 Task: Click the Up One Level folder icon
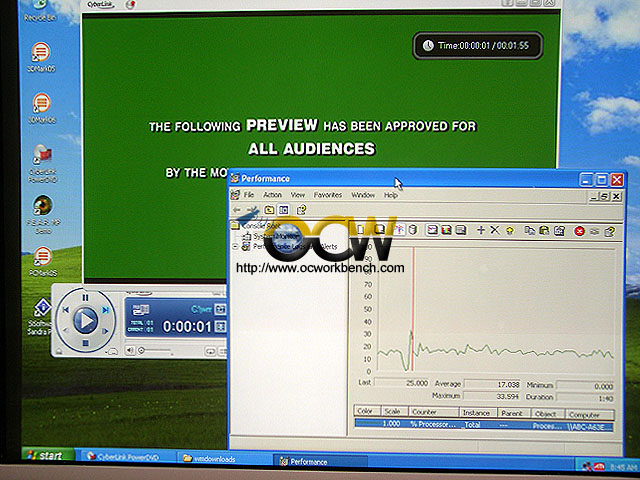[269, 210]
